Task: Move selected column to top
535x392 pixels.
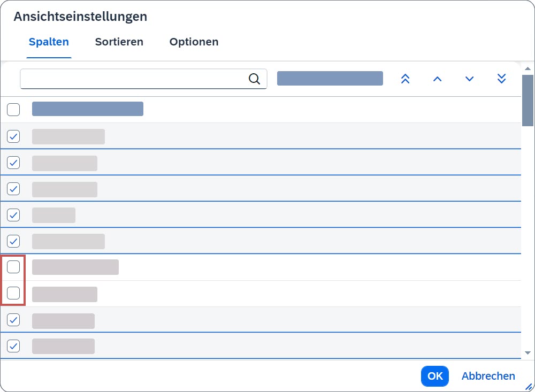Action: (405, 79)
